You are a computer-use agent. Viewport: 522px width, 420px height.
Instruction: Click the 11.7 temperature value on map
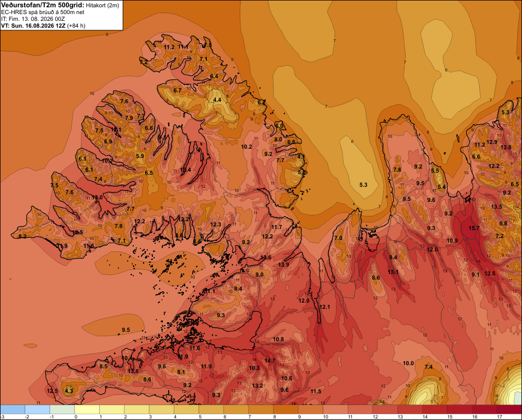[x=277, y=227]
